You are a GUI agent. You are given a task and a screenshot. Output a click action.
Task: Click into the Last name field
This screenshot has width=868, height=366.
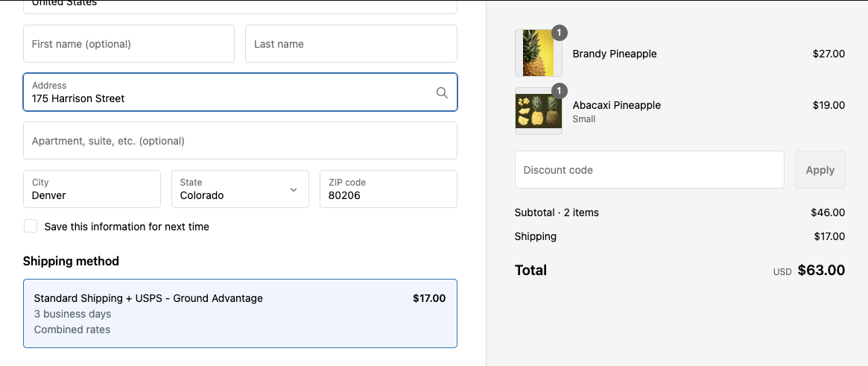pyautogui.click(x=351, y=44)
